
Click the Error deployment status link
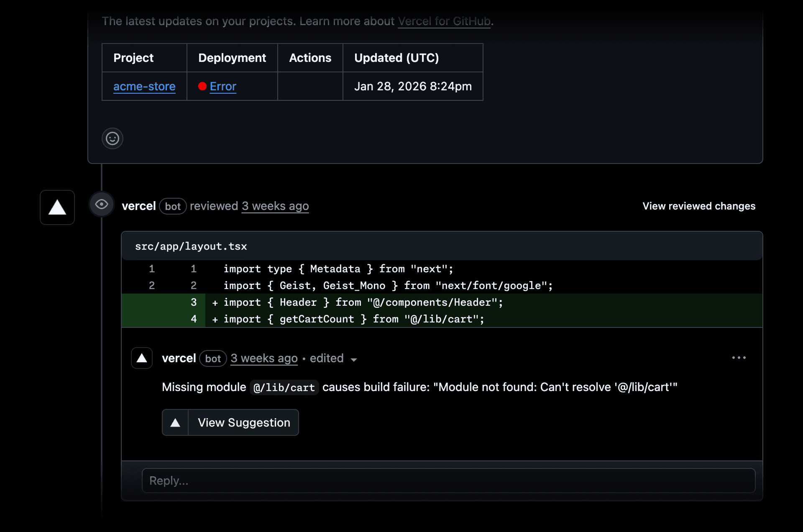(222, 86)
